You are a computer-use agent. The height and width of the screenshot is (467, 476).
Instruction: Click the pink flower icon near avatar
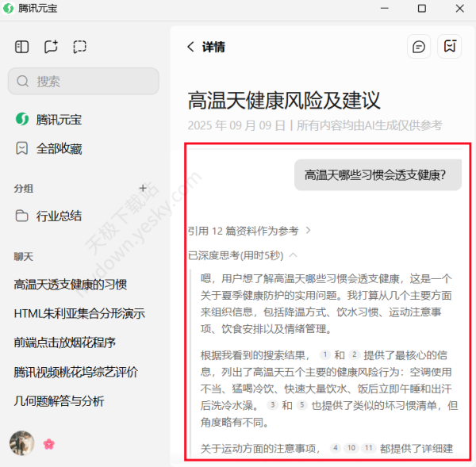coord(49,444)
